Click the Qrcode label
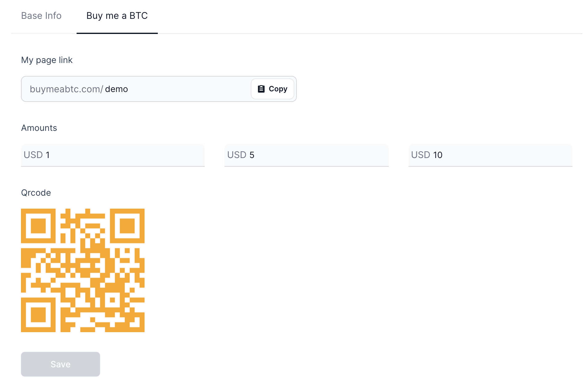Viewport: 588px width, 392px height. pos(36,193)
